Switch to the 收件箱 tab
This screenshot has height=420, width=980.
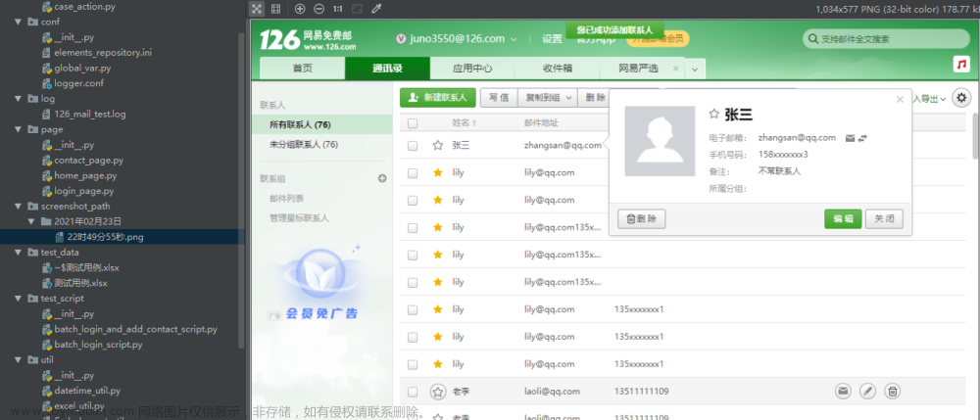(558, 69)
